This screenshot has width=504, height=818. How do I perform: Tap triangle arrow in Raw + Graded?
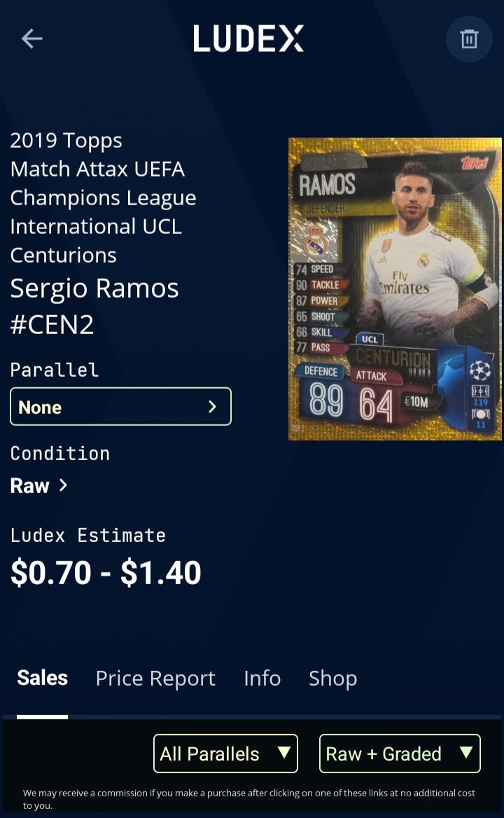[x=466, y=751]
